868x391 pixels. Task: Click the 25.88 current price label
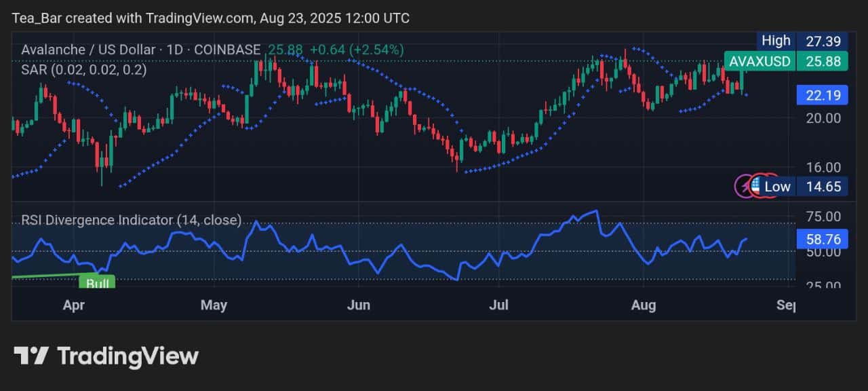click(x=823, y=61)
